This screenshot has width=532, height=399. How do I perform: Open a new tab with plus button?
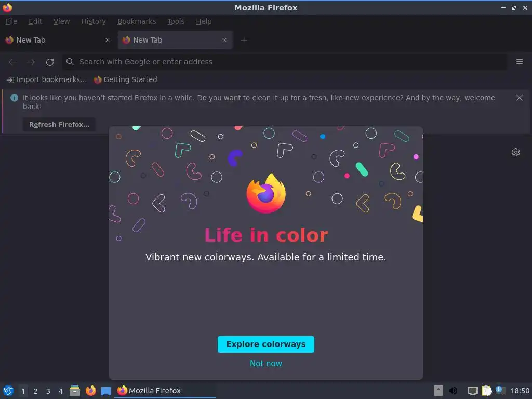pos(244,41)
